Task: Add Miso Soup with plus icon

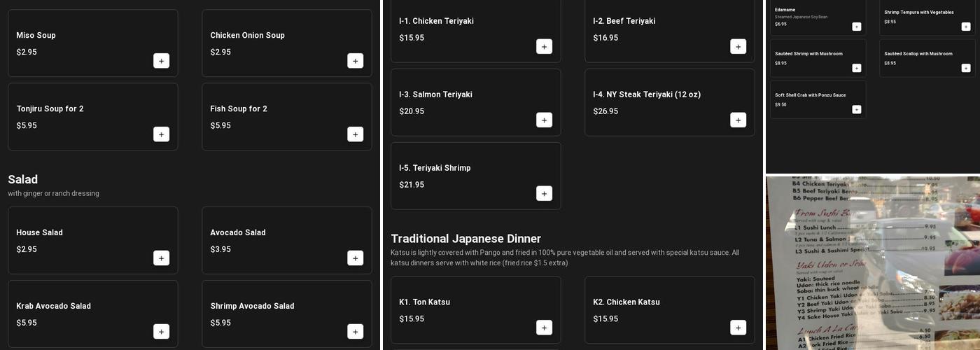Action: coord(161,61)
